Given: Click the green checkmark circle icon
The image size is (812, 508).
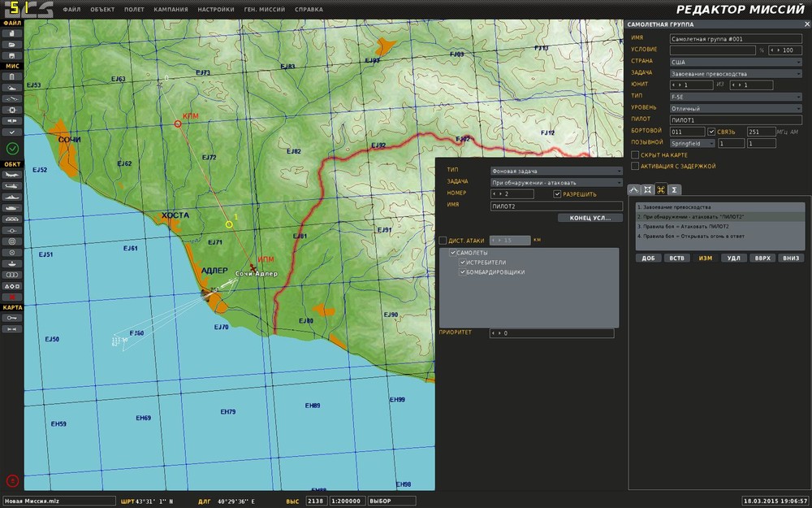Looking at the screenshot, I should click(12, 148).
